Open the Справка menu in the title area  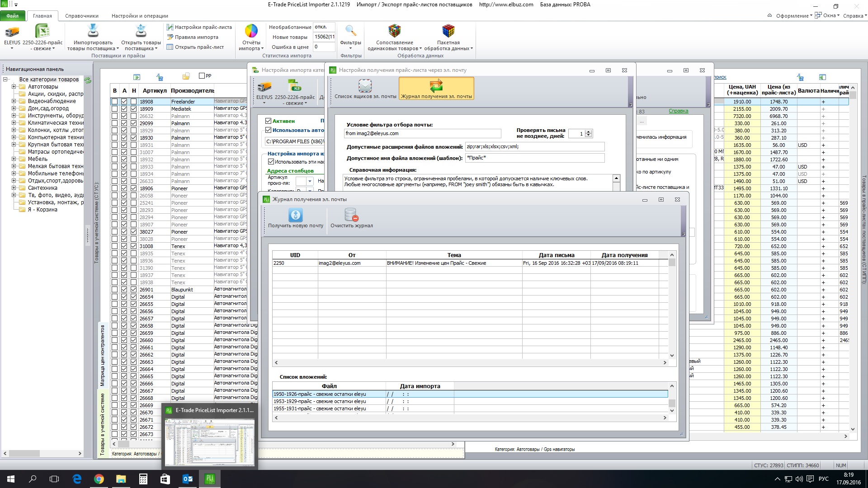coord(855,16)
